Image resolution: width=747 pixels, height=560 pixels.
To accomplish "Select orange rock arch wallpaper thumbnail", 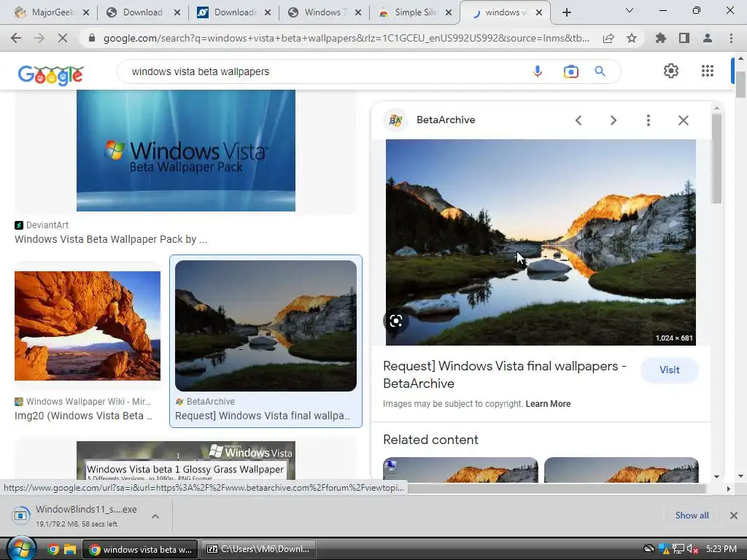I will 88,326.
